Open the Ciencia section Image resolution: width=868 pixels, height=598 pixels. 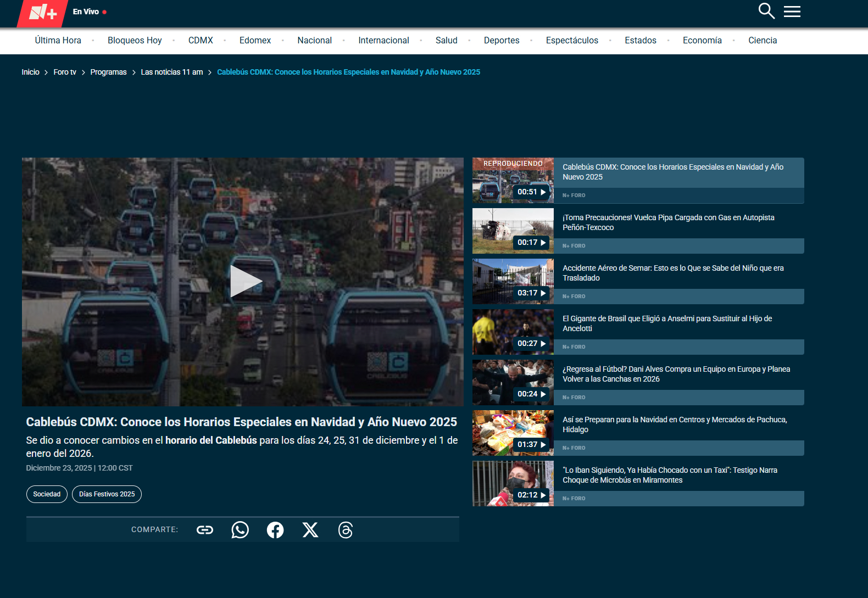[763, 41]
